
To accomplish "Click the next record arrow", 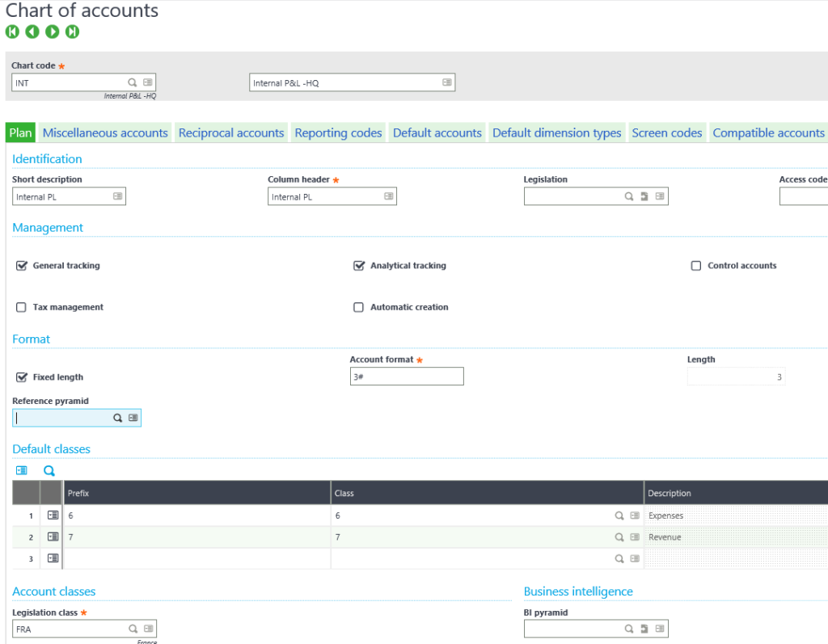I will tap(52, 32).
